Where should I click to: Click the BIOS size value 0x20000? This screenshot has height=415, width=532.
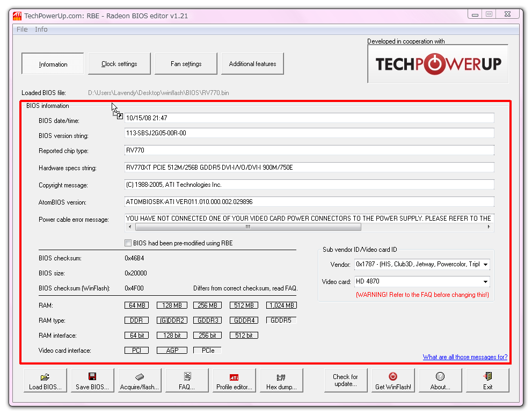pos(136,273)
